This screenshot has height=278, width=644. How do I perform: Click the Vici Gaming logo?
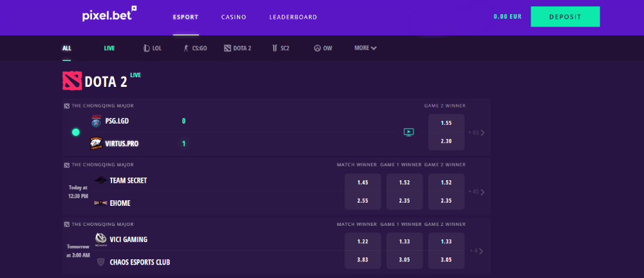coord(100,239)
